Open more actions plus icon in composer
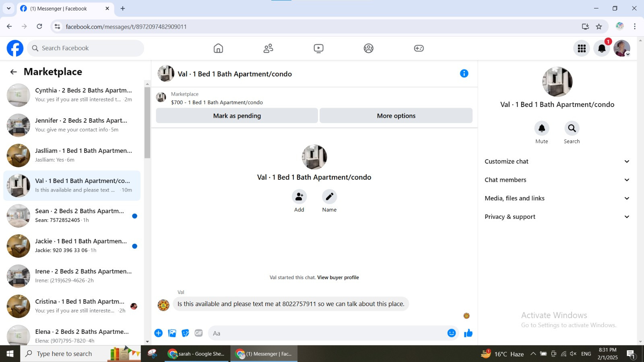This screenshot has height=362, width=644. coord(158,333)
